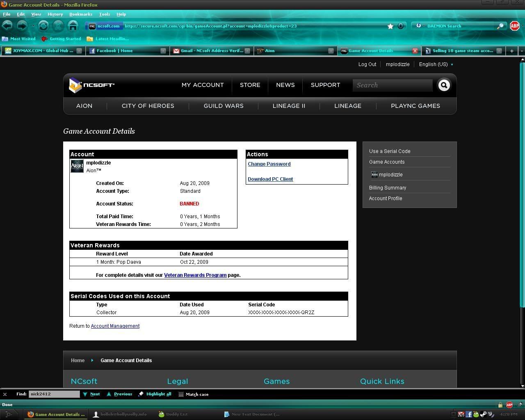
Task: Click Account Profile in sidebar
Action: click(386, 199)
